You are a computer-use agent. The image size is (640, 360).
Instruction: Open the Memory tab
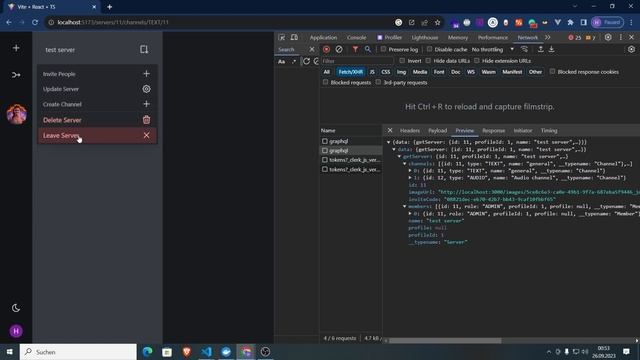(x=458, y=38)
